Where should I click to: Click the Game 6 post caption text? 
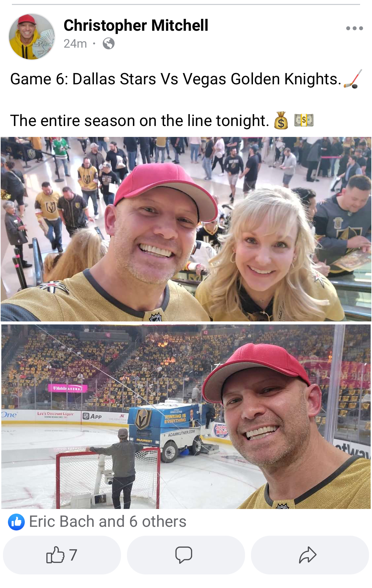[176, 79]
